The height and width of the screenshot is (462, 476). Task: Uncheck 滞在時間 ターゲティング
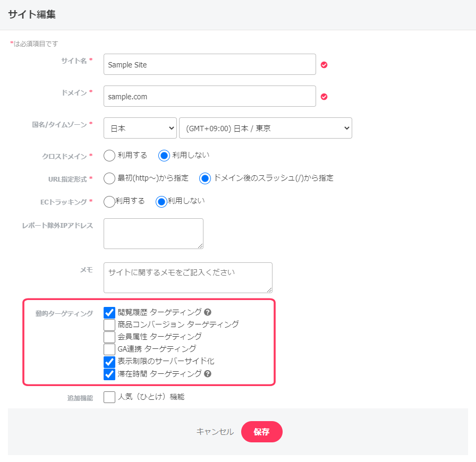click(x=109, y=374)
